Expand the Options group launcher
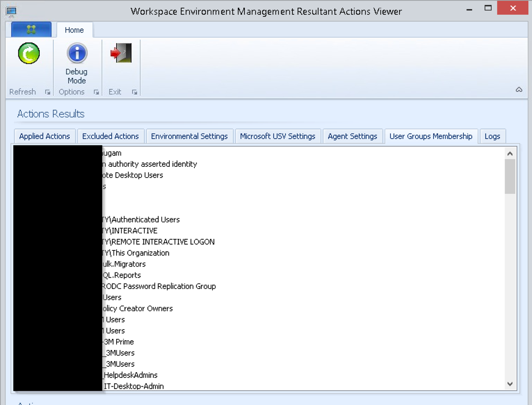 pos(97,92)
